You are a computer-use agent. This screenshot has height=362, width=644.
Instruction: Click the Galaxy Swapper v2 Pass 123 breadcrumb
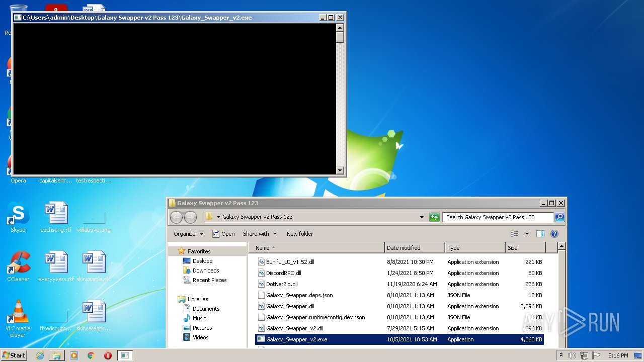(258, 217)
